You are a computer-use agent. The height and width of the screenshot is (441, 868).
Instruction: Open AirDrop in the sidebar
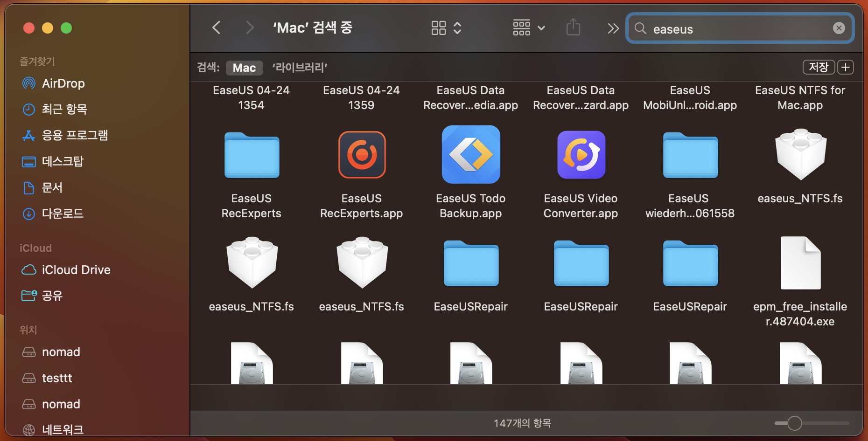point(63,83)
